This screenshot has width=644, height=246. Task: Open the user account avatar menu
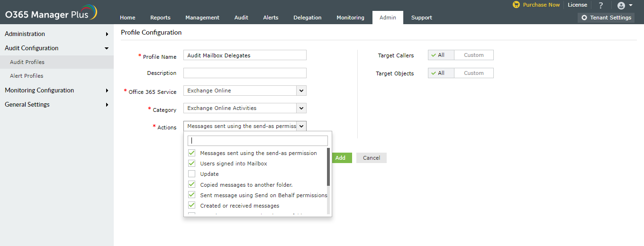click(625, 5)
